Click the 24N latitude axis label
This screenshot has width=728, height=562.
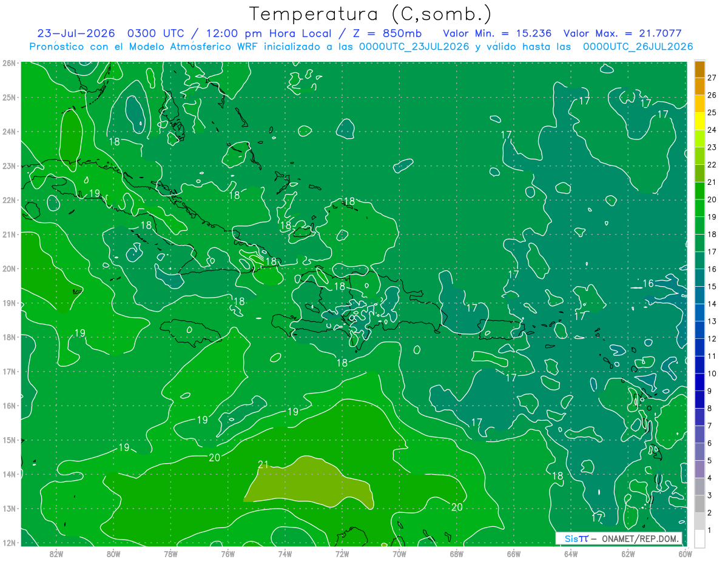(x=8, y=132)
